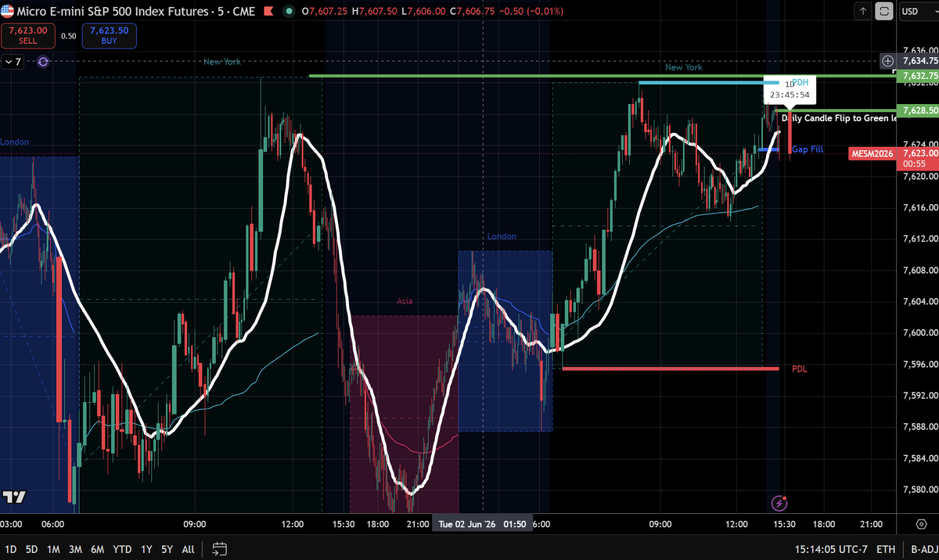Screen dimensions: 939x560
Task: Select the 1Y time range
Action: pos(146,549)
